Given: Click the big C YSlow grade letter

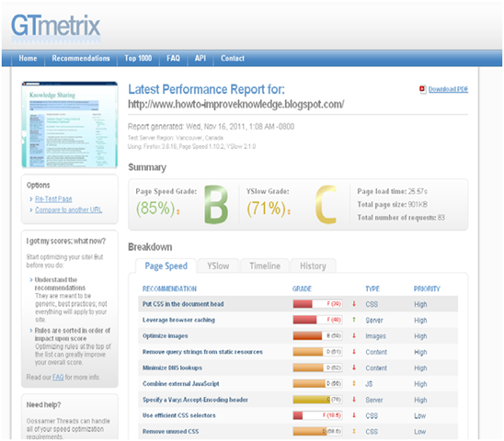Looking at the screenshot, I should click(326, 205).
